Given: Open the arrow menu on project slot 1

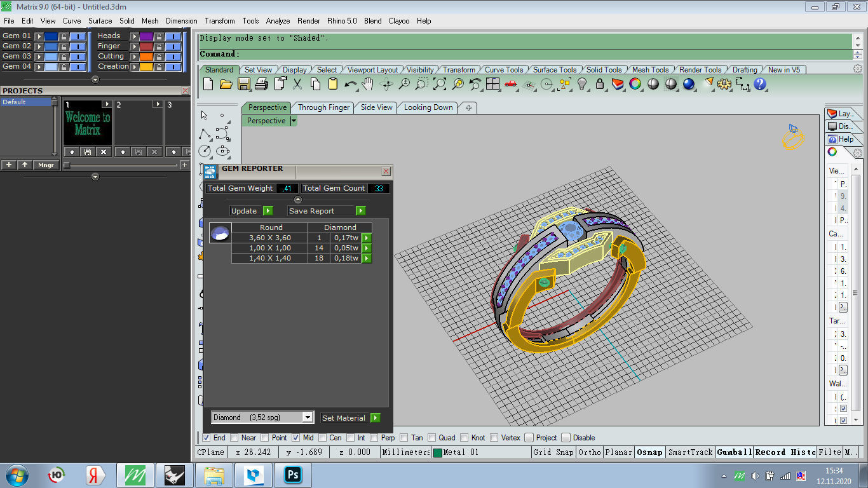Looking at the screenshot, I should 107,104.
